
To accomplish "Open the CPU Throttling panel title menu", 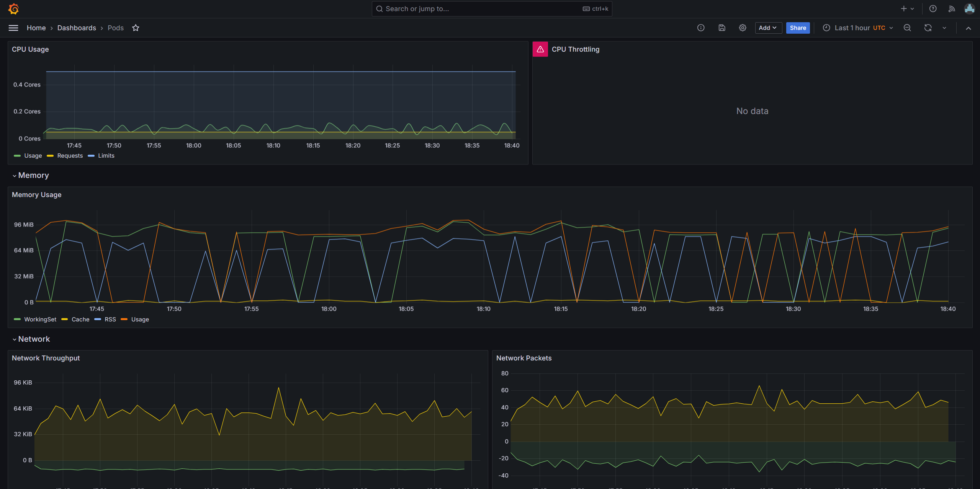I will coord(576,49).
